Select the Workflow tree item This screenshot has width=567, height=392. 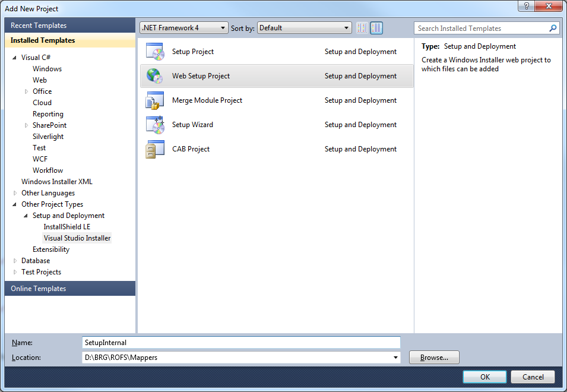(x=47, y=170)
